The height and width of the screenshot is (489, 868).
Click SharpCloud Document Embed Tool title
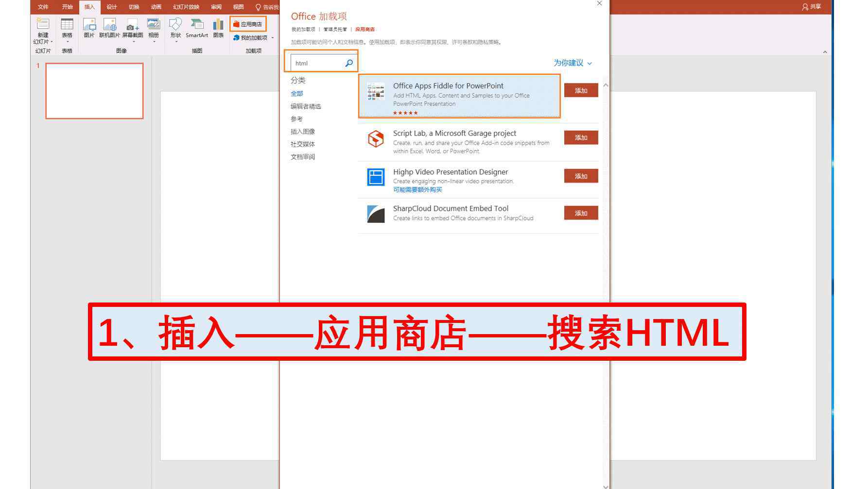tap(451, 208)
